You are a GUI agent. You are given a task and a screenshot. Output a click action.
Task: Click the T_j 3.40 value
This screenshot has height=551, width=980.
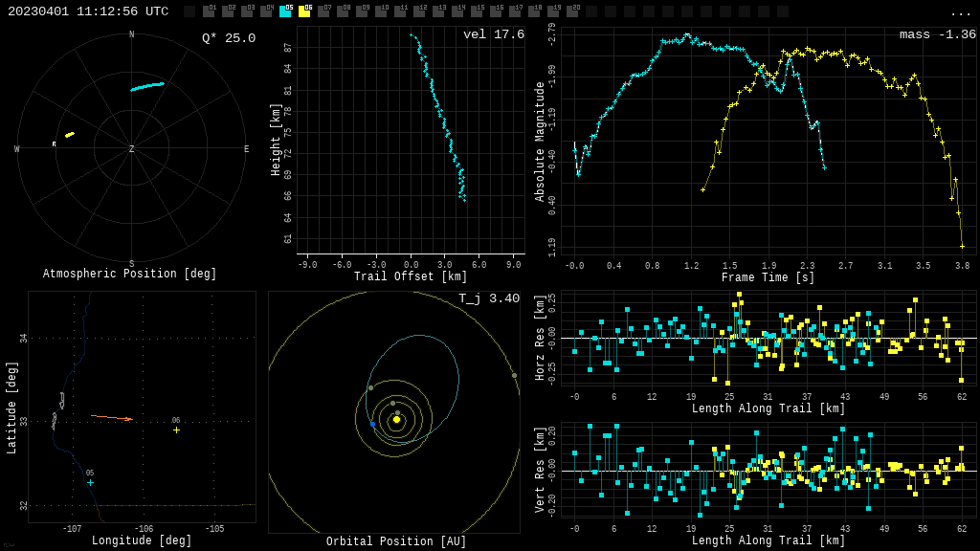[488, 299]
